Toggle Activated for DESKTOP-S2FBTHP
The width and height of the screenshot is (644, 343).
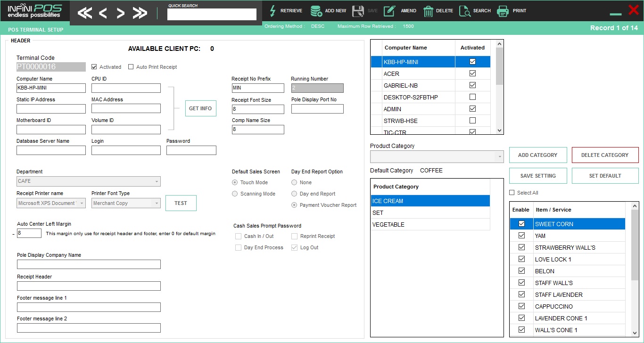pos(473,97)
